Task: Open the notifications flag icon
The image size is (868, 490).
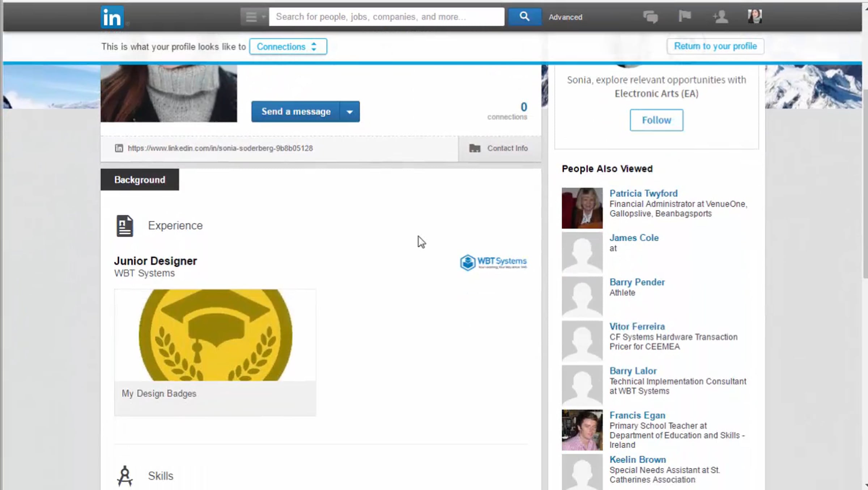Action: 685,16
